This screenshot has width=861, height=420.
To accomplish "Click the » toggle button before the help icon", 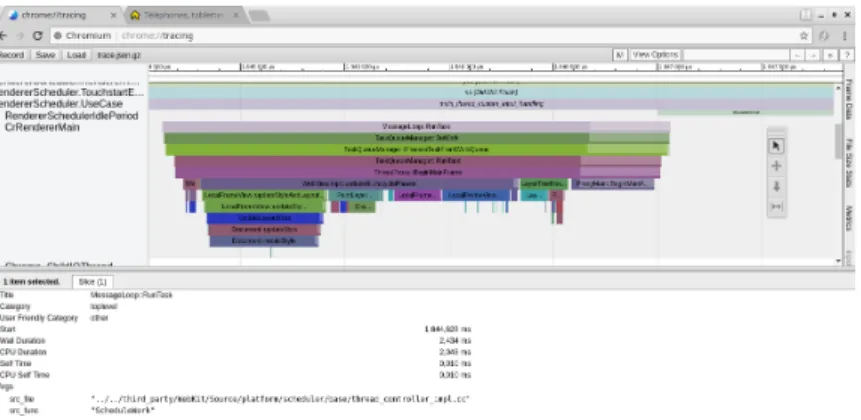I will tap(831, 55).
